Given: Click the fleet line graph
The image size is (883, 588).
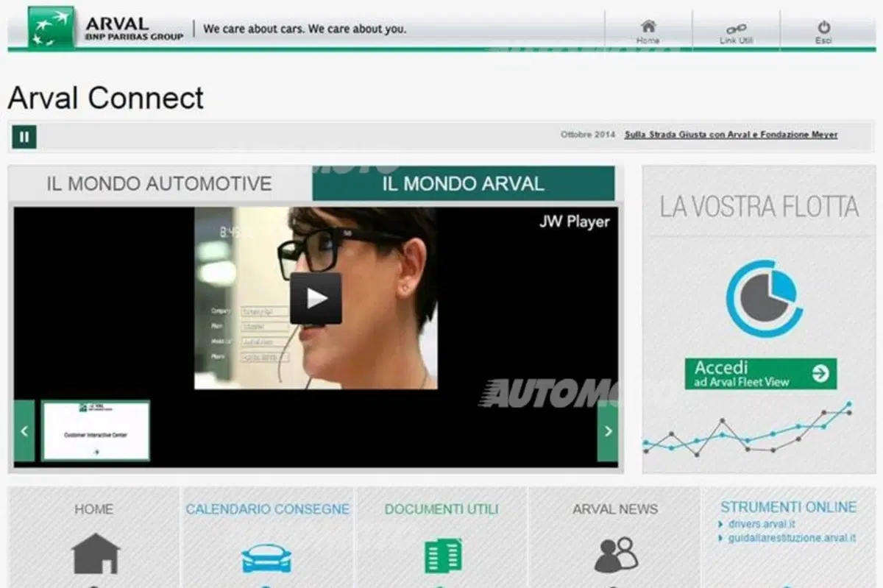Looking at the screenshot, I should click(x=748, y=429).
